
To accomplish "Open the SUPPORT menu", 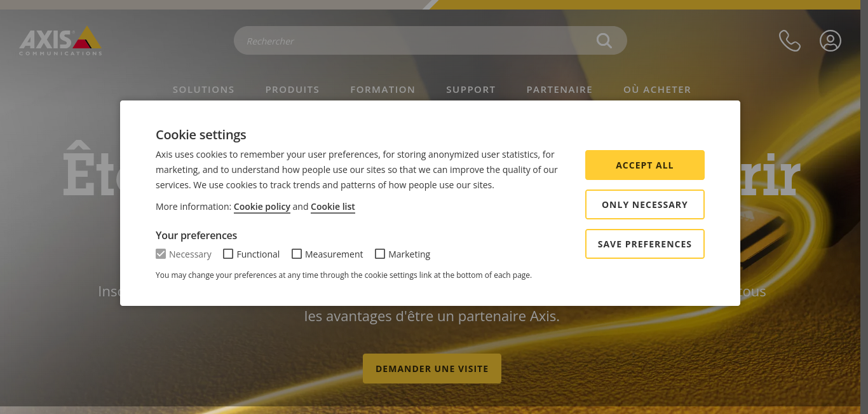I will click(471, 90).
